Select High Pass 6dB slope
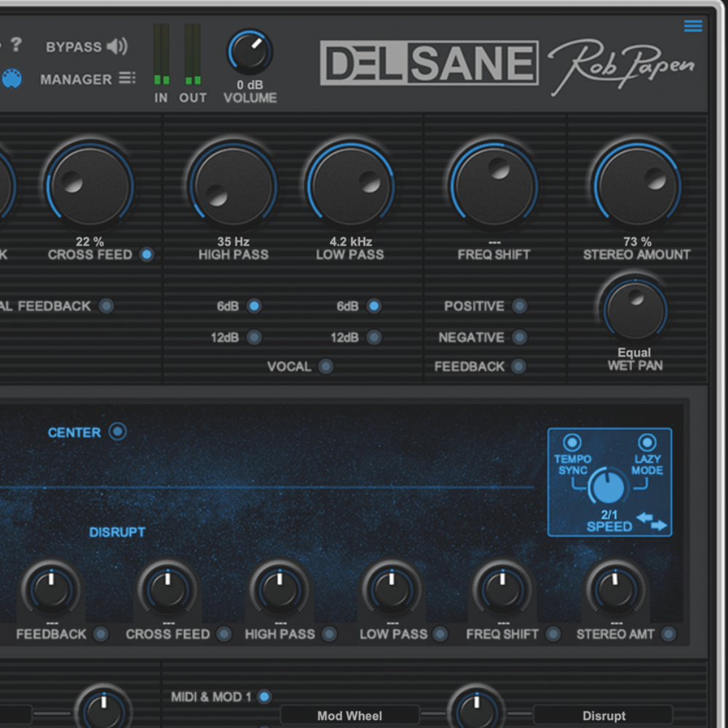Image resolution: width=728 pixels, height=728 pixels. click(254, 306)
